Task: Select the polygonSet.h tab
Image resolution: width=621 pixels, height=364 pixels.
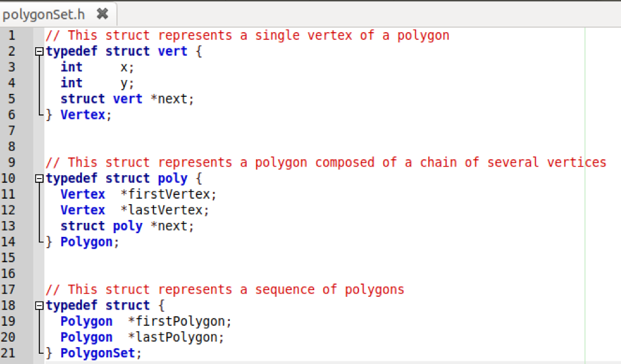Action: point(44,13)
